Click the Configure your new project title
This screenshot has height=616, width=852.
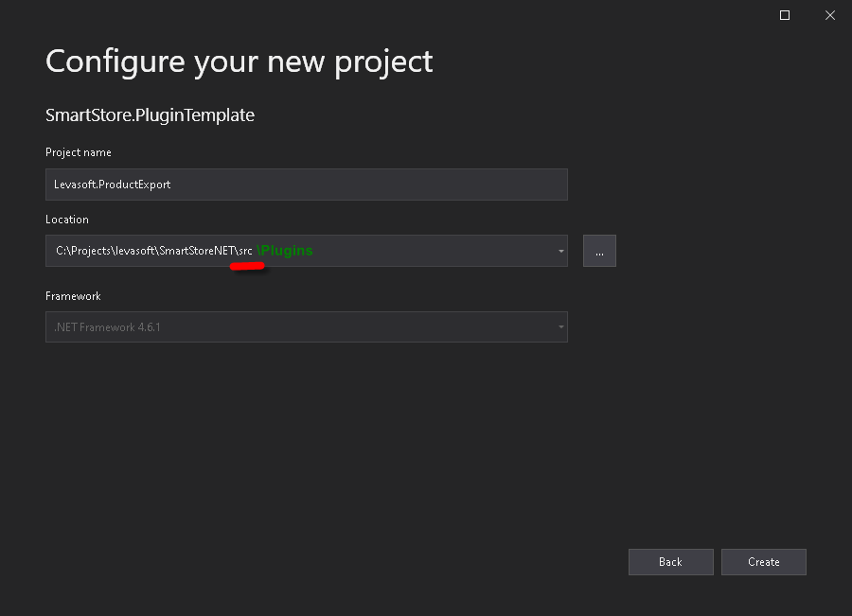239,61
